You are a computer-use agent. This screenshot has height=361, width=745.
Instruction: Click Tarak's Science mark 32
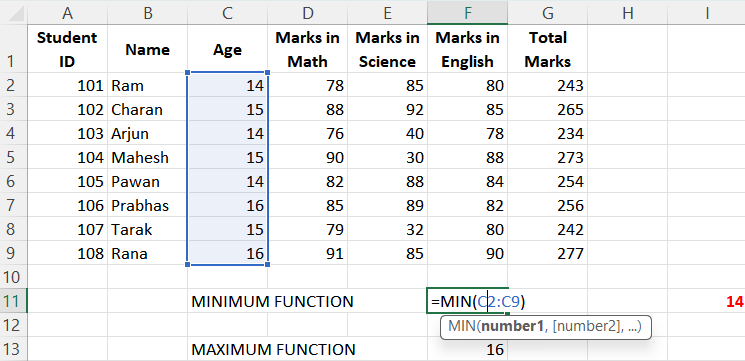387,229
